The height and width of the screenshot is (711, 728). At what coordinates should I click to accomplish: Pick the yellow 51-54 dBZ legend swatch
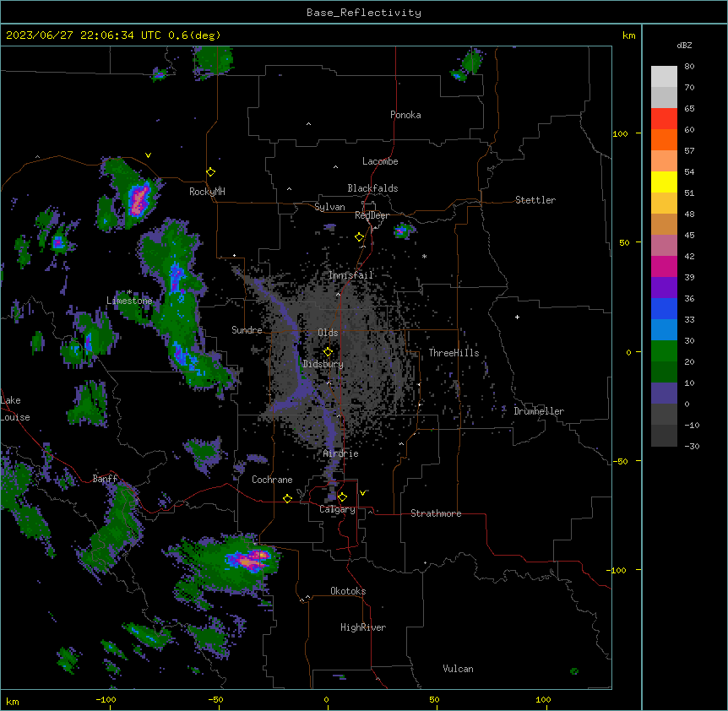(664, 182)
